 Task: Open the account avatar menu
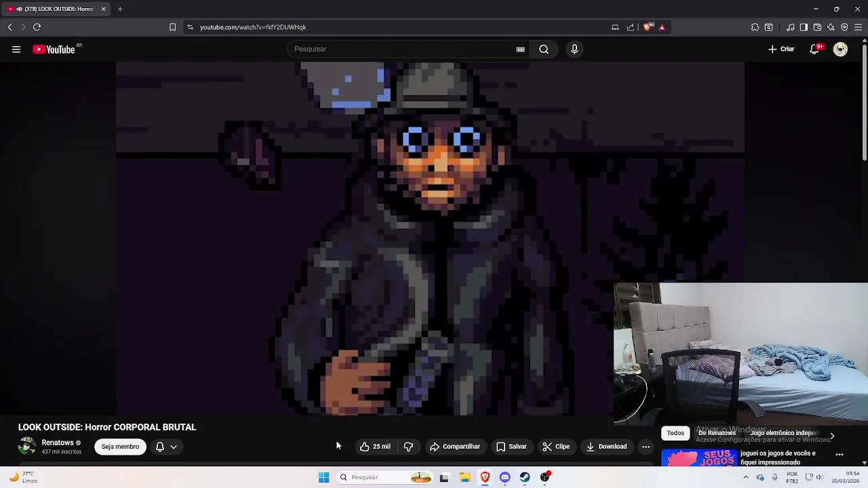click(840, 49)
